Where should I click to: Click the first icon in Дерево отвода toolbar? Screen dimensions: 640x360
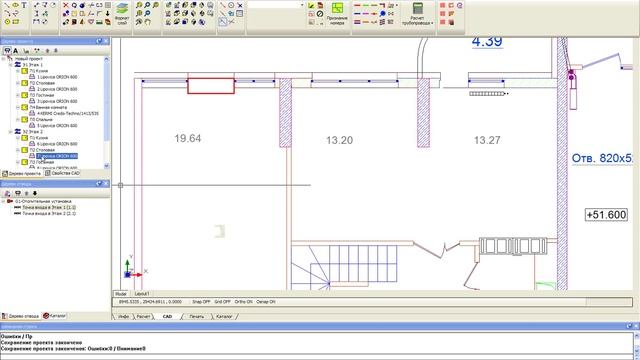pyautogui.click(x=7, y=193)
